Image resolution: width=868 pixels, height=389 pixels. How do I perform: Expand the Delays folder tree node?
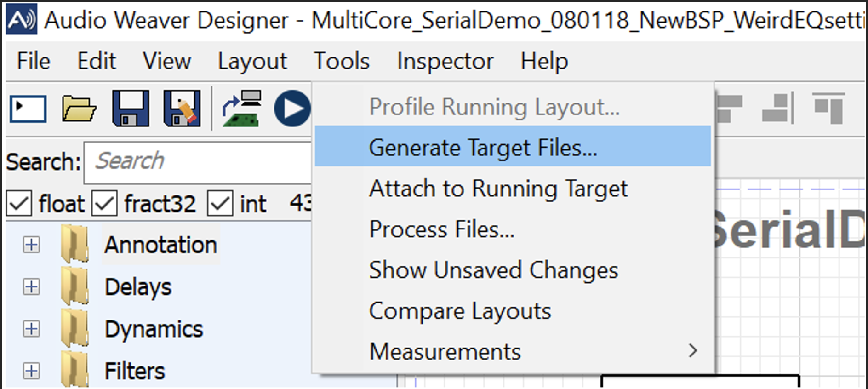31,287
